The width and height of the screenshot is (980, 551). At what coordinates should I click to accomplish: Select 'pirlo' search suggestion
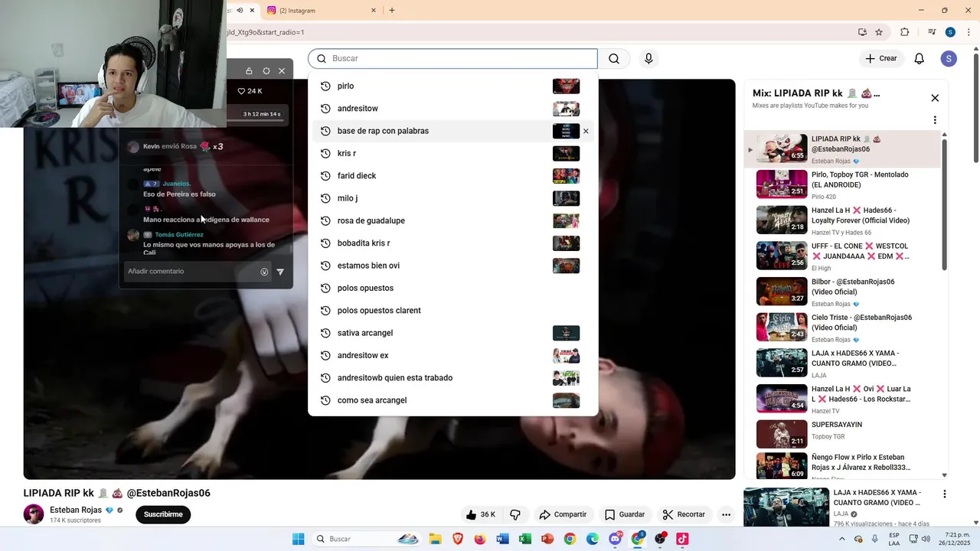(x=452, y=86)
